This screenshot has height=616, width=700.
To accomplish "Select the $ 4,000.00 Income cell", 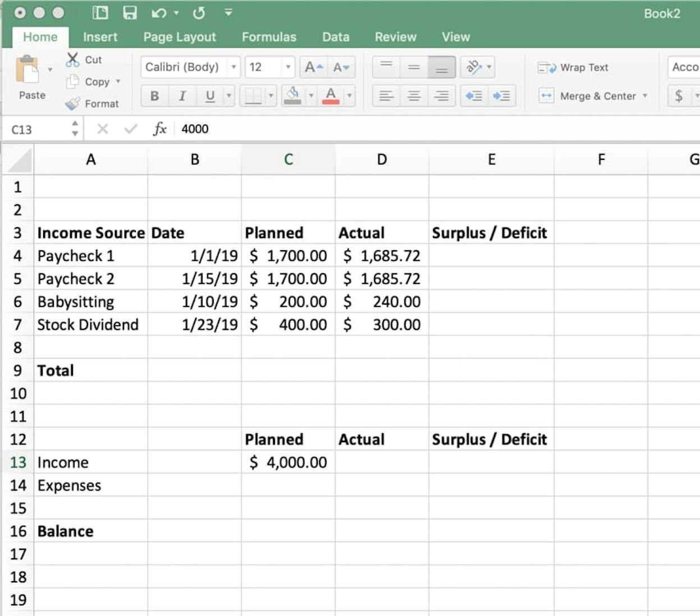I will click(288, 462).
